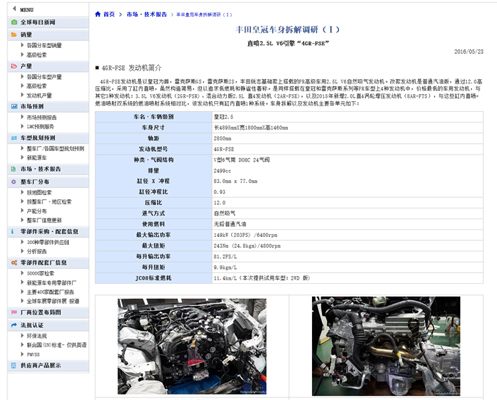Open the left engine bay photo
The height and width of the screenshot is (400, 497).
(192, 346)
